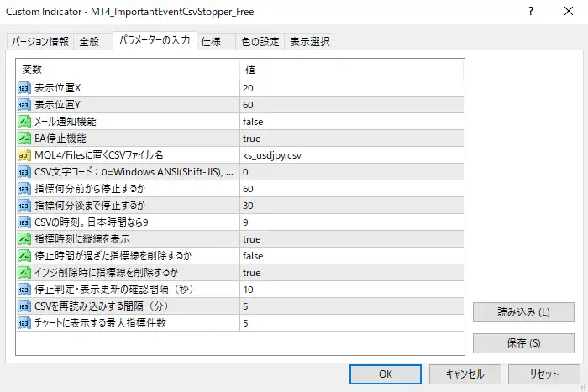Click the value 20 for 表示位置X
The height and width of the screenshot is (392, 588).
tap(248, 88)
